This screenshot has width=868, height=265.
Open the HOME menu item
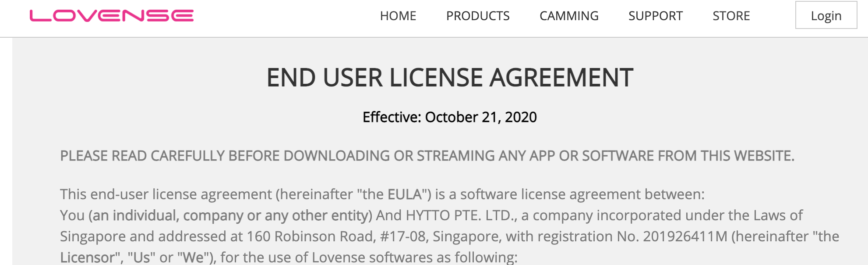coord(398,16)
